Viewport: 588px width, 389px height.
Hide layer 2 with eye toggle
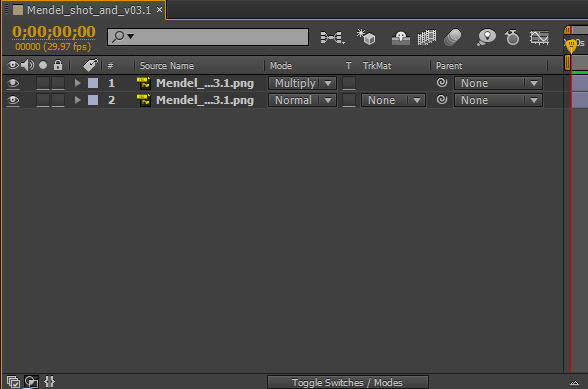(x=13, y=100)
